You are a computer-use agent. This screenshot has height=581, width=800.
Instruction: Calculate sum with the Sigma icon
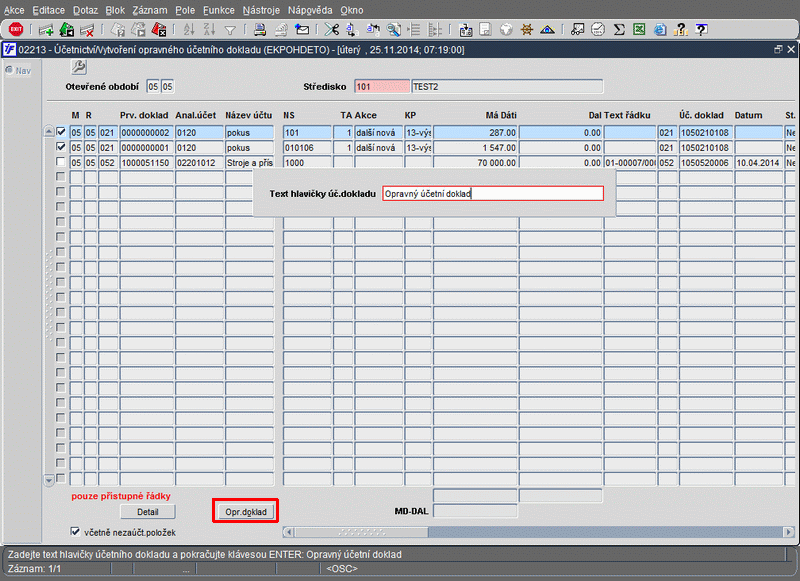click(x=619, y=30)
